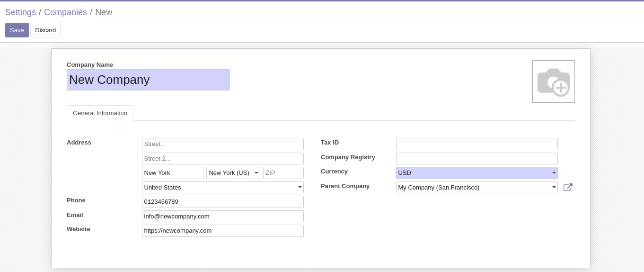Expand the Currency USD dropdown

(x=476, y=173)
